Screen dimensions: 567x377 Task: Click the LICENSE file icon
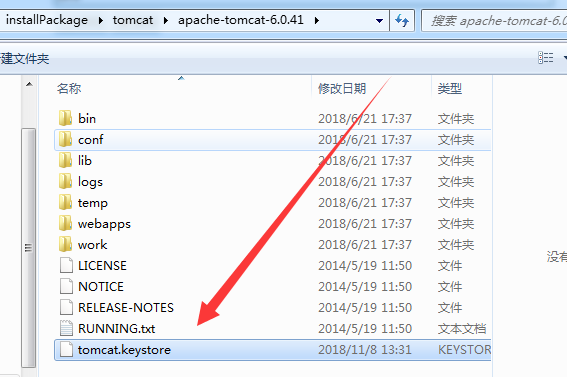pos(66,265)
